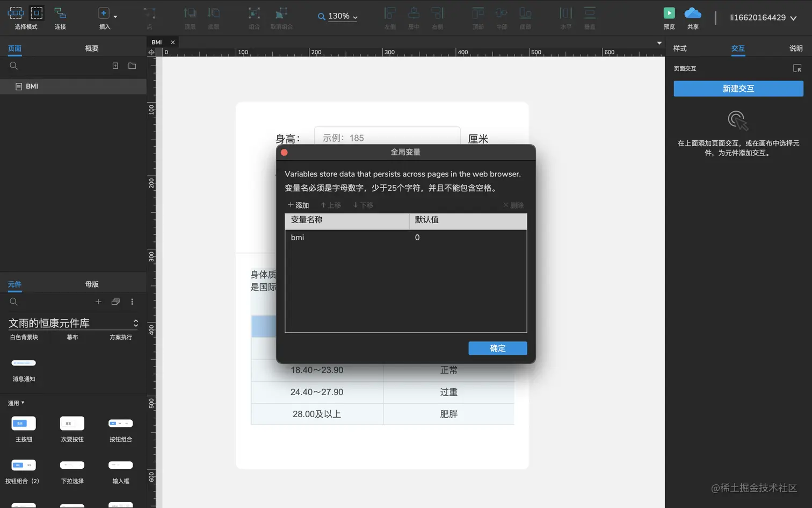Click the ruler origin icon

pyautogui.click(x=151, y=52)
